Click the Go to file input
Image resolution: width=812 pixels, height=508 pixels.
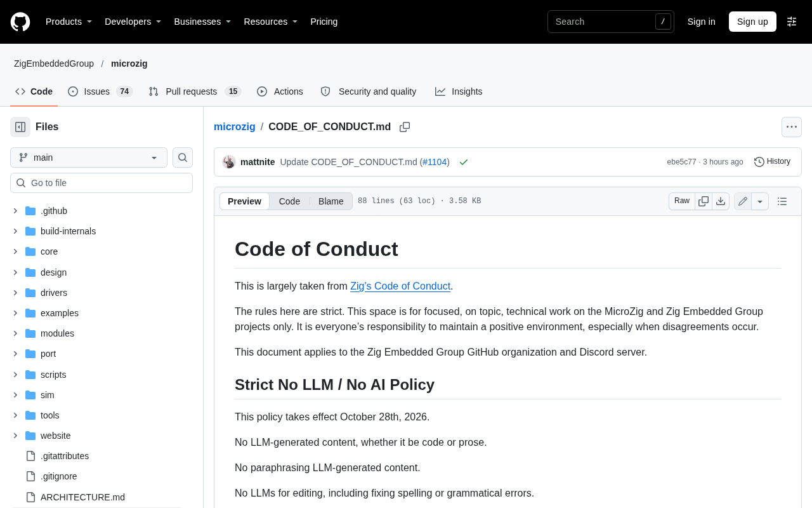point(101,183)
